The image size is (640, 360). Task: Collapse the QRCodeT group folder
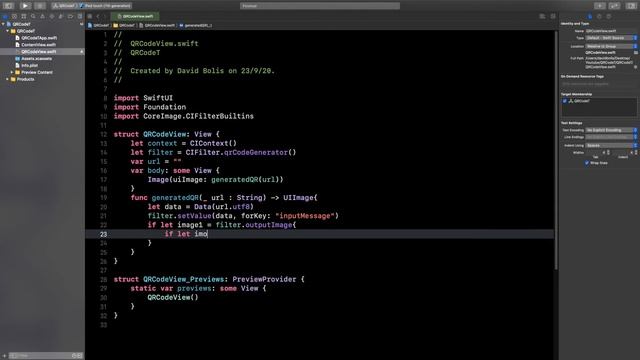coord(8,31)
